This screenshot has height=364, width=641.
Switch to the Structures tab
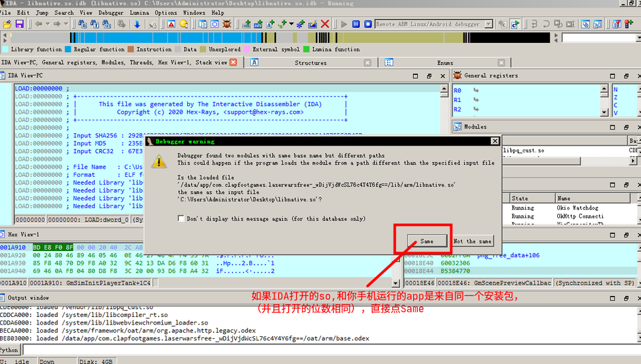pyautogui.click(x=310, y=63)
